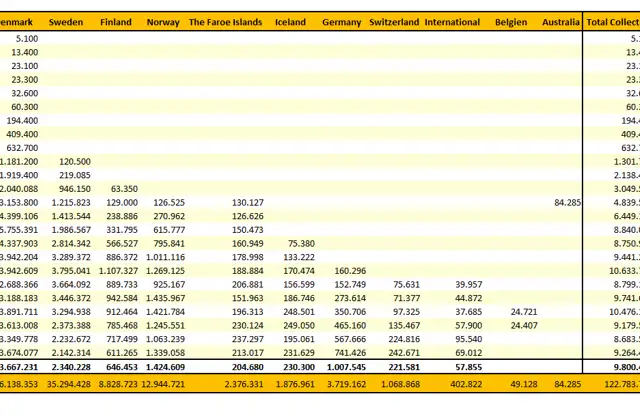Viewport: 640px width, 420px height.
Task: Click the Norway column header
Action: tap(163, 22)
